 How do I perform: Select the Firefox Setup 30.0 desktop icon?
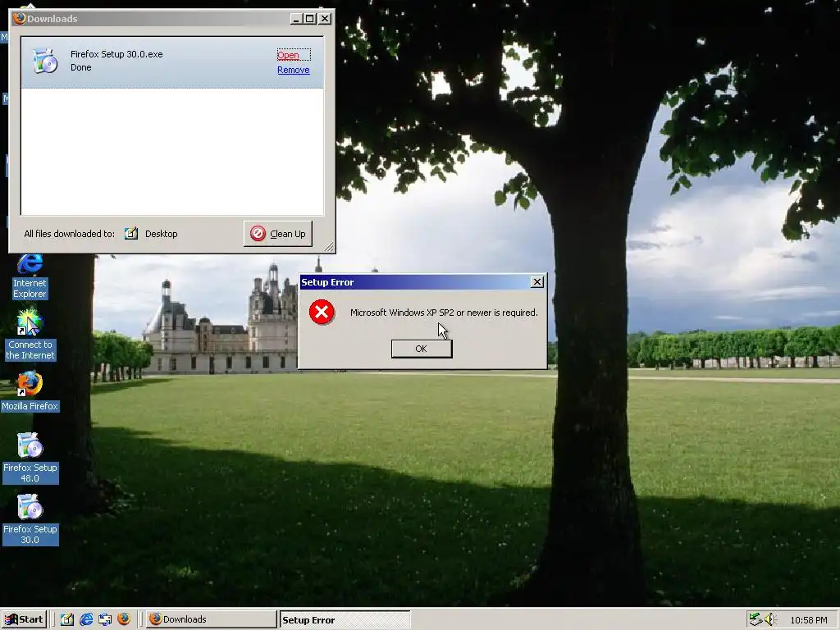point(30,519)
